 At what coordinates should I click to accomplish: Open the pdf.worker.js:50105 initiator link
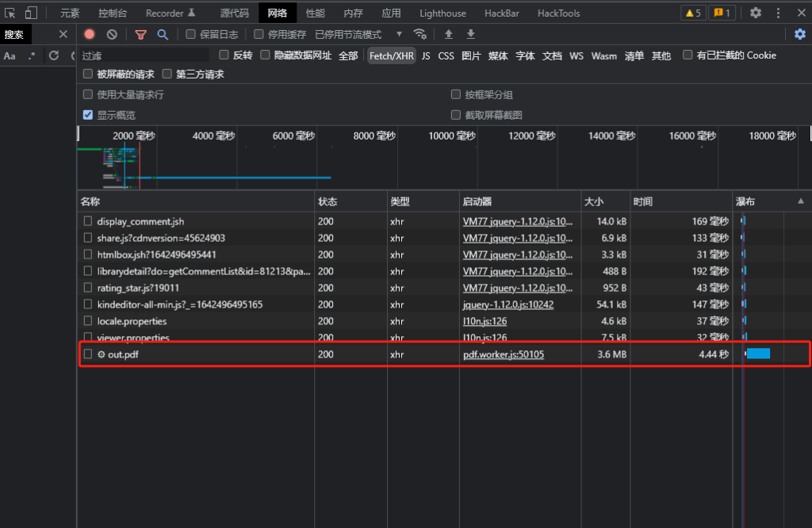tap(504, 354)
